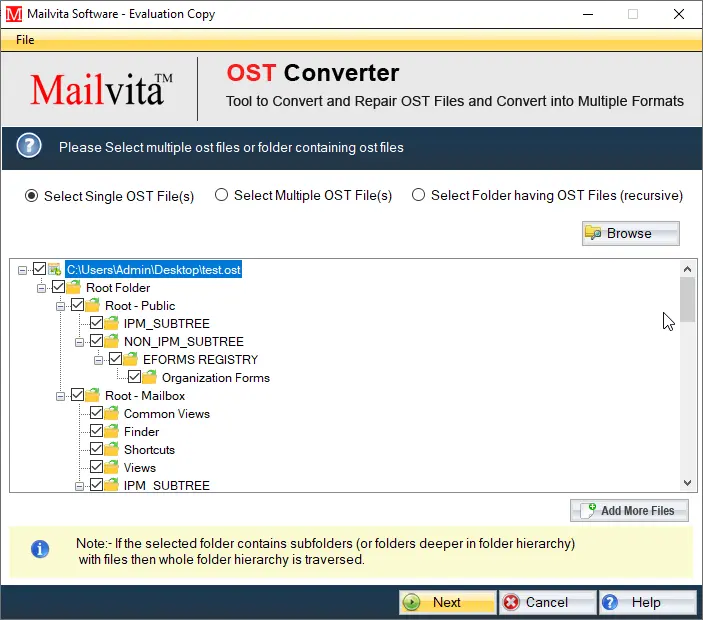Click the Root - Mailbox folder icon
This screenshot has width=703, height=620.
point(92,395)
